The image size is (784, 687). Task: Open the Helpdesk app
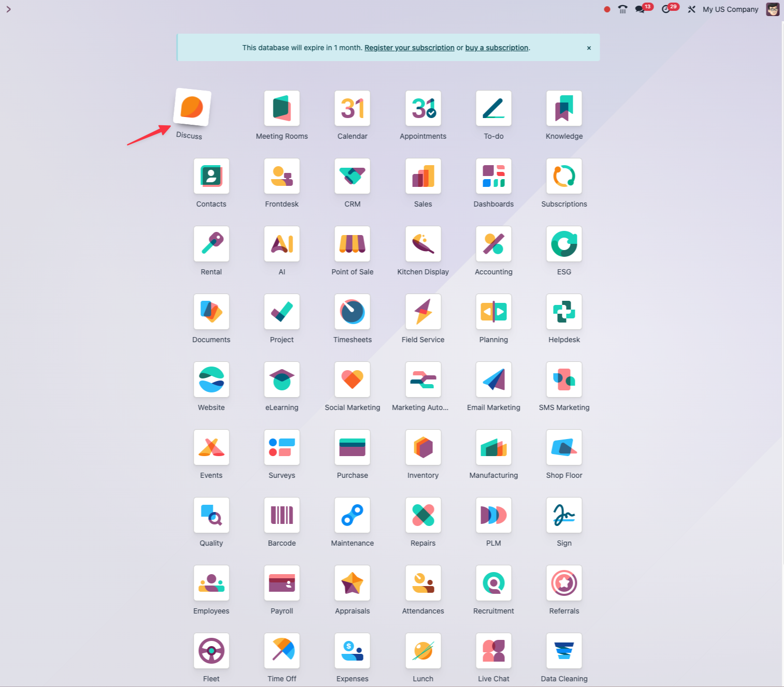[x=564, y=312]
